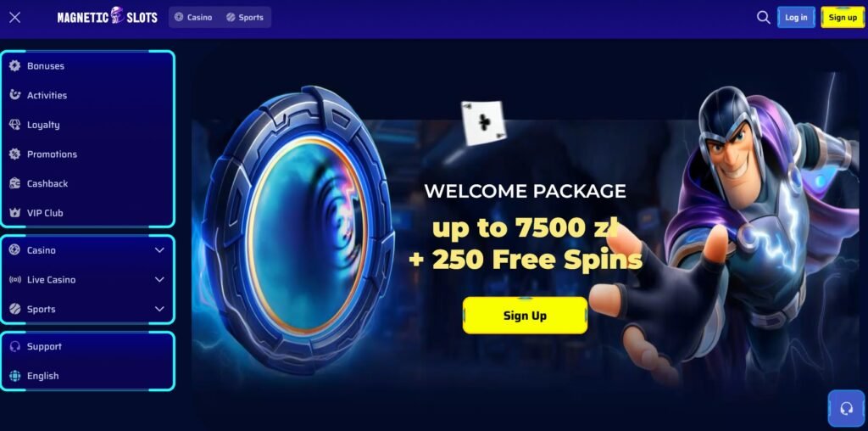Expand the Casino submenu chevron
868x431 pixels.
coord(159,250)
